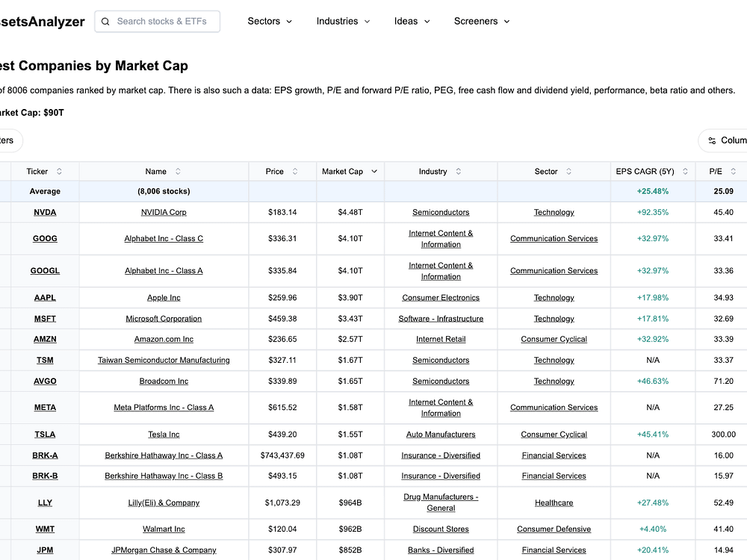Click the $743,437.69 price cell
The width and height of the screenshot is (747, 560).
coord(282,455)
